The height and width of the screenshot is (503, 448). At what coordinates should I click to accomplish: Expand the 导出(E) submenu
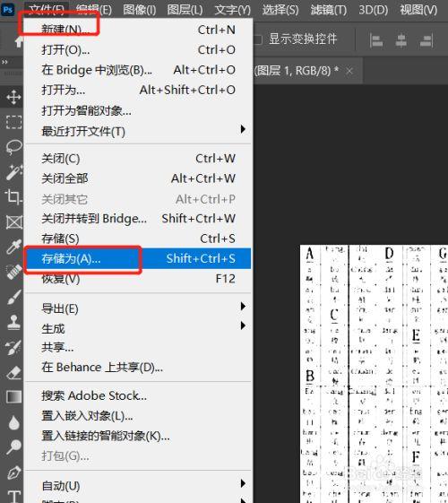point(137,308)
